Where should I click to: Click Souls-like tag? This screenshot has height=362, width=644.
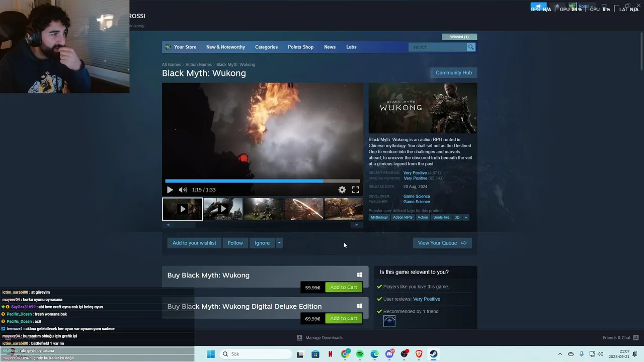(441, 217)
